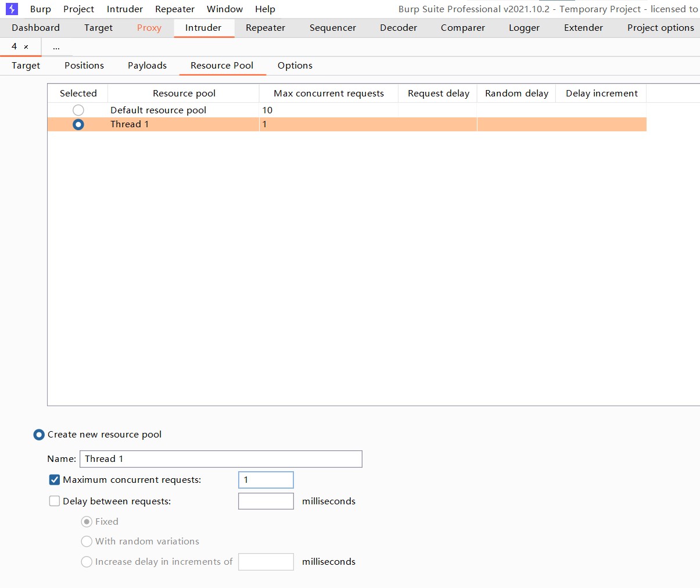
Task: Click the resource pool Name field
Action: click(x=221, y=459)
